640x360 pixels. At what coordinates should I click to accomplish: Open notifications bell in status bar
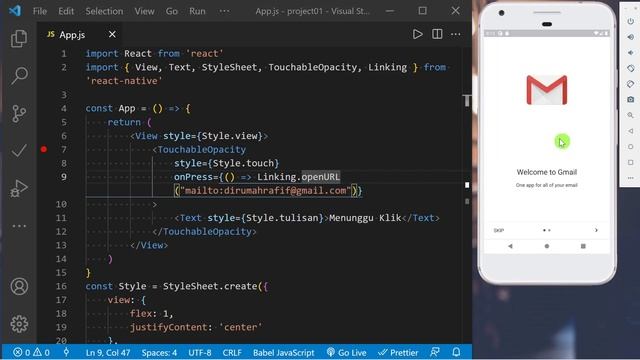(456, 352)
